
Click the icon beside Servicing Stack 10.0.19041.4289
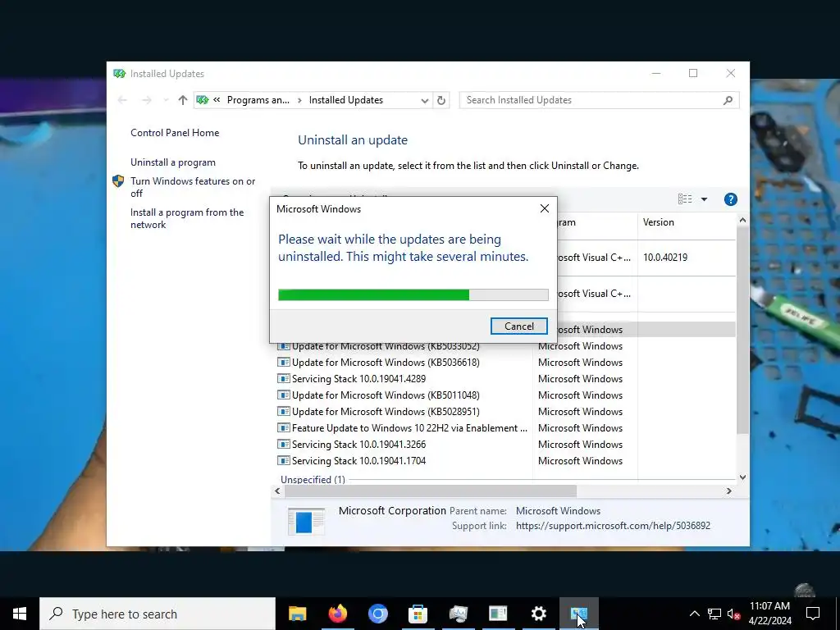283,379
